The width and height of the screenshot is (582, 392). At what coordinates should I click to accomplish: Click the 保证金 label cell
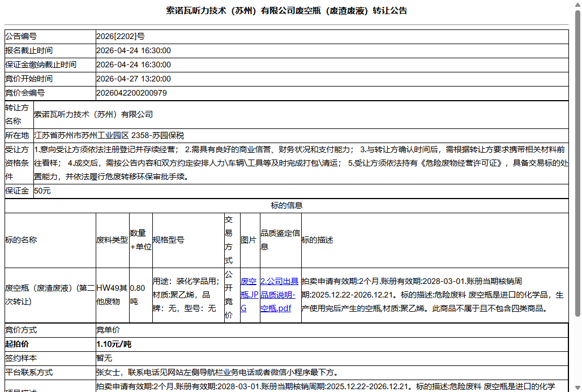(x=19, y=191)
